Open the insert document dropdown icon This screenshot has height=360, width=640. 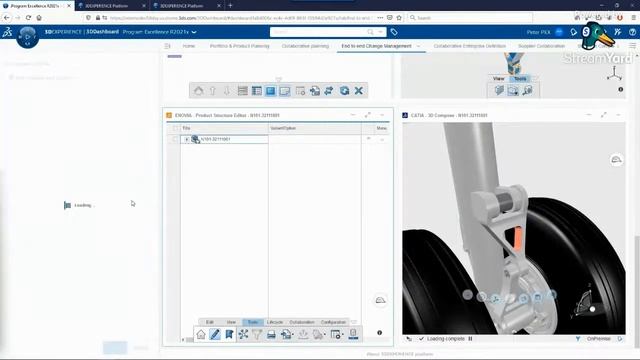click(287, 334)
